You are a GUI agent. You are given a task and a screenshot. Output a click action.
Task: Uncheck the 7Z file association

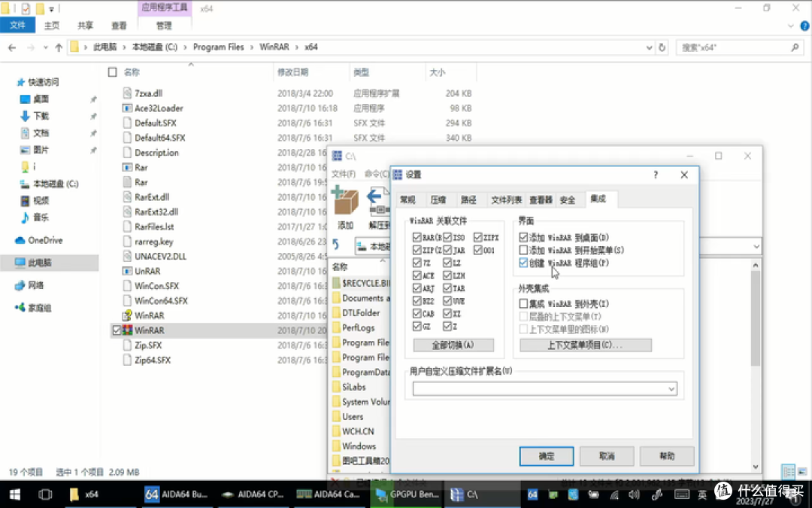[x=417, y=263]
